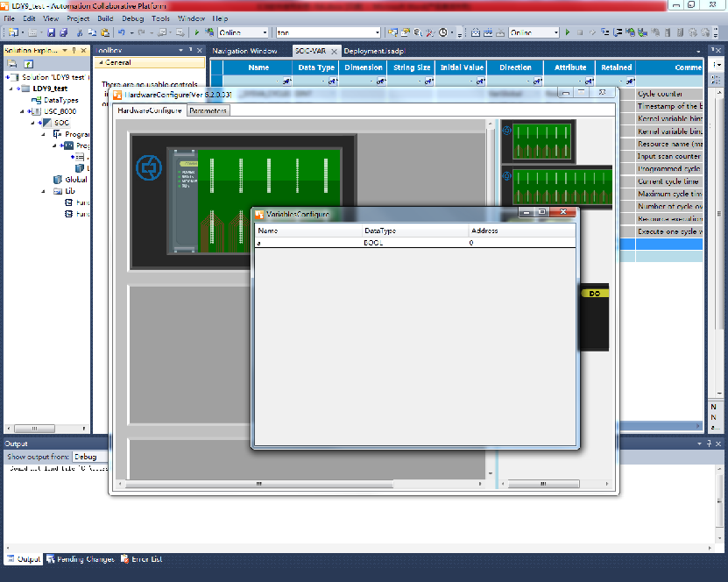Click the Address column header in VariablesConfigure

click(484, 231)
